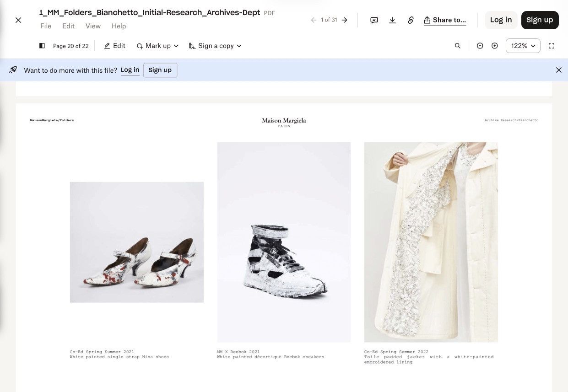Click caption 'MM X Reebok 2021'
This screenshot has height=392, width=568.
[238, 352]
